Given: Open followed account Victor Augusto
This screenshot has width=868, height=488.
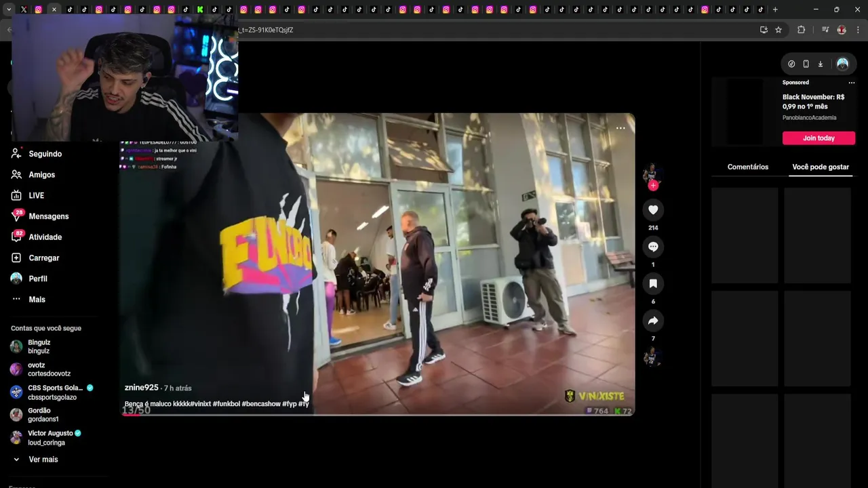Looking at the screenshot, I should 45,438.
